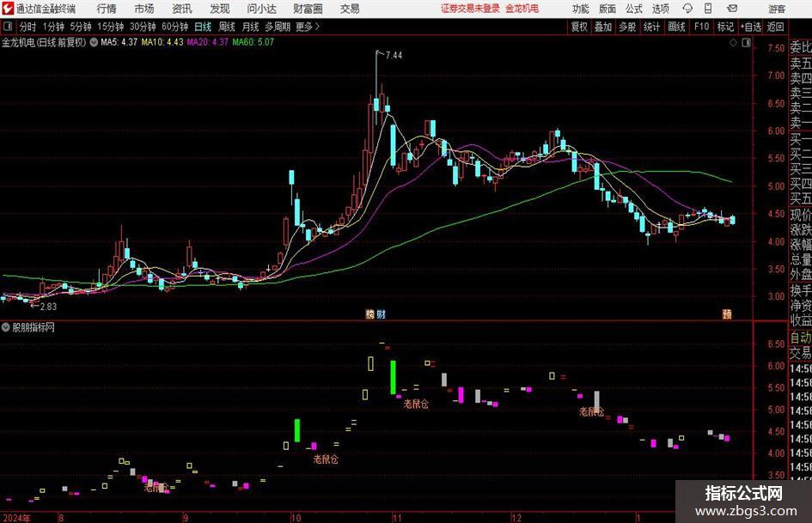This screenshot has width=812, height=523.
Task: Click the 复权 button
Action: click(579, 27)
